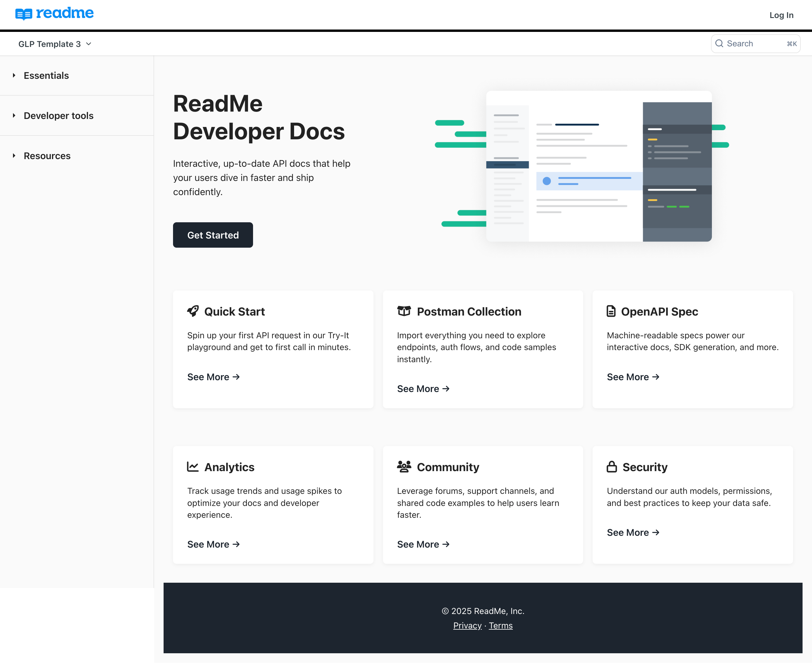The width and height of the screenshot is (812, 663).
Task: Click the Security card title
Action: tap(645, 467)
